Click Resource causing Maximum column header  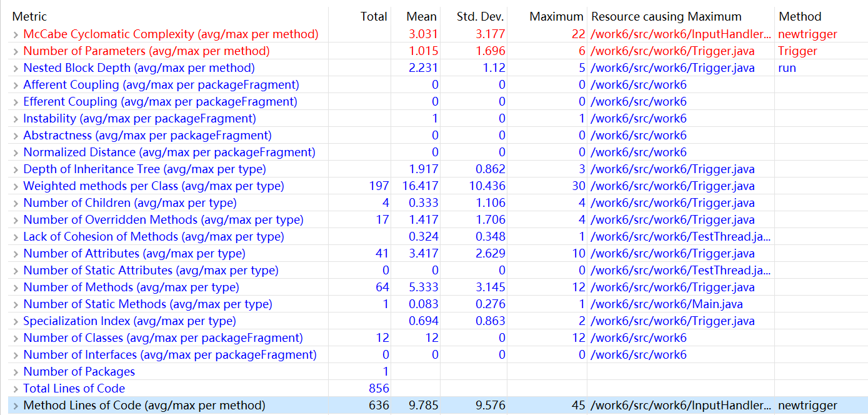(666, 17)
